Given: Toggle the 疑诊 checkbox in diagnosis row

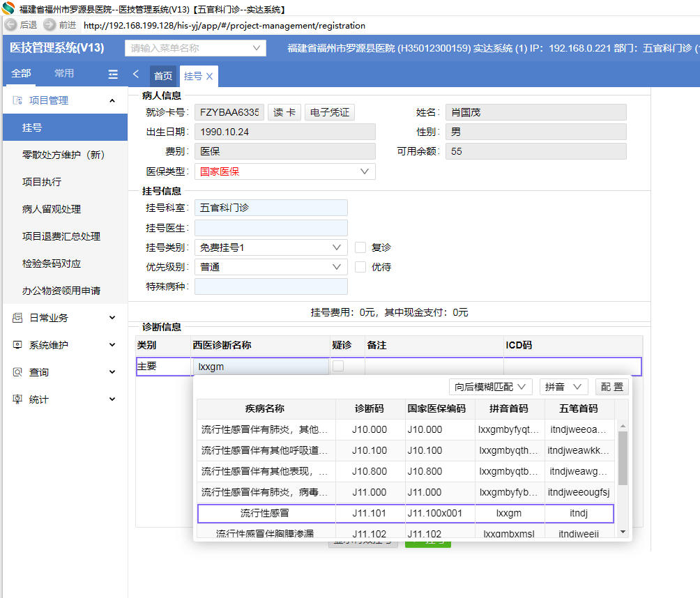Looking at the screenshot, I should pos(338,367).
